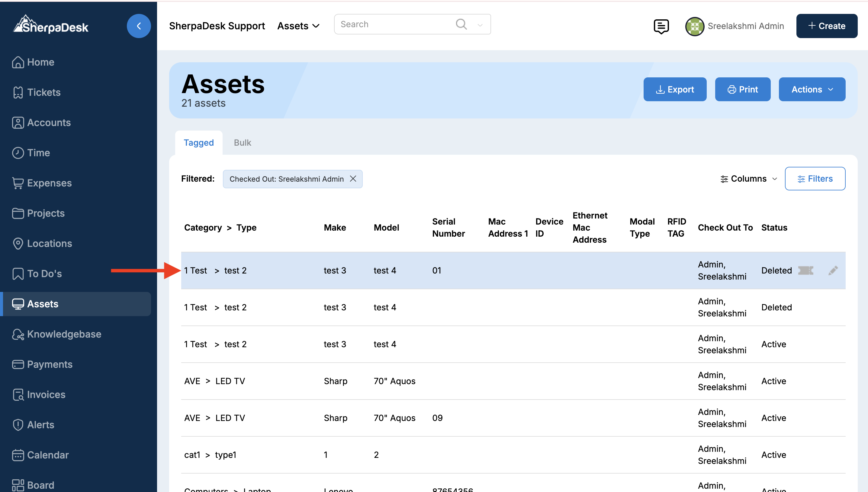Click the search magnifier icon
868x492 pixels.
click(x=461, y=24)
